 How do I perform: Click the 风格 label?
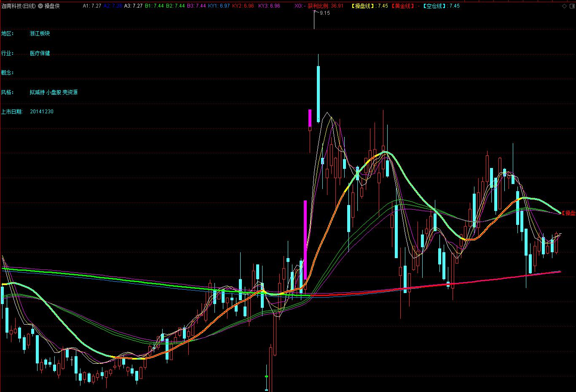point(7,92)
